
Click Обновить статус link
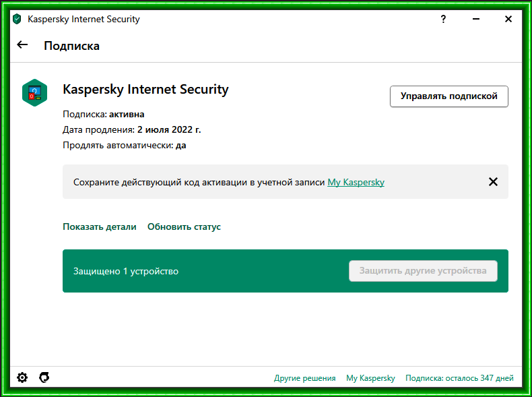(x=184, y=226)
